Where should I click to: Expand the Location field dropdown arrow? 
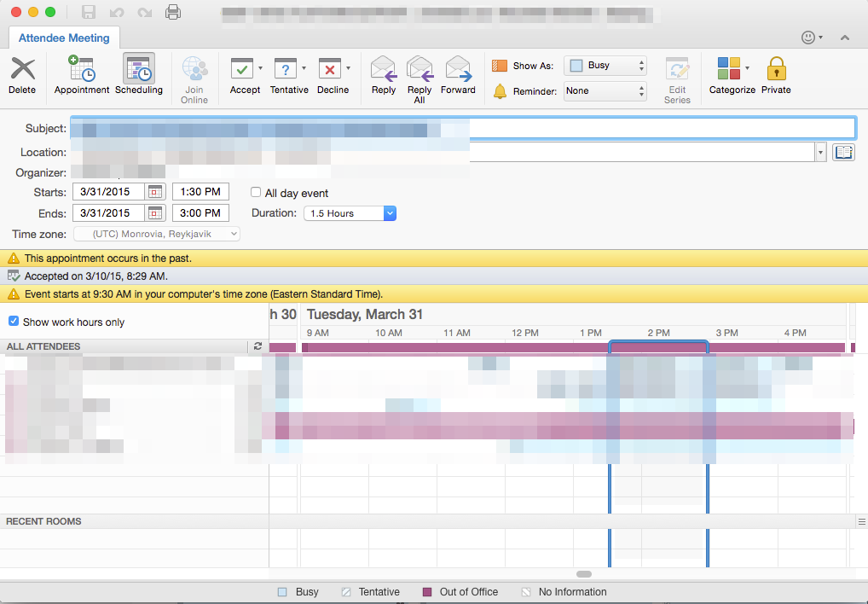820,152
